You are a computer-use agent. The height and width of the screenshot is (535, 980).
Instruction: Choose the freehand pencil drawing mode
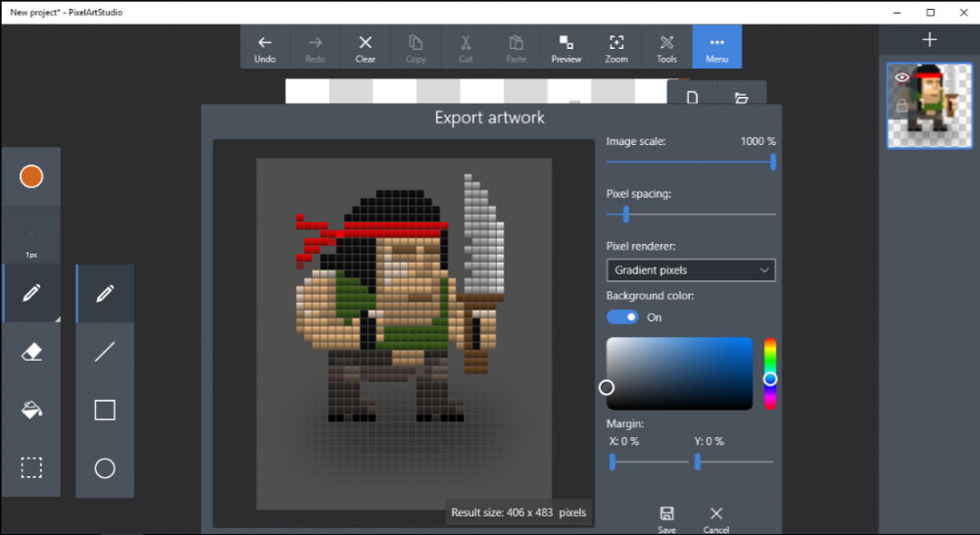(105, 293)
